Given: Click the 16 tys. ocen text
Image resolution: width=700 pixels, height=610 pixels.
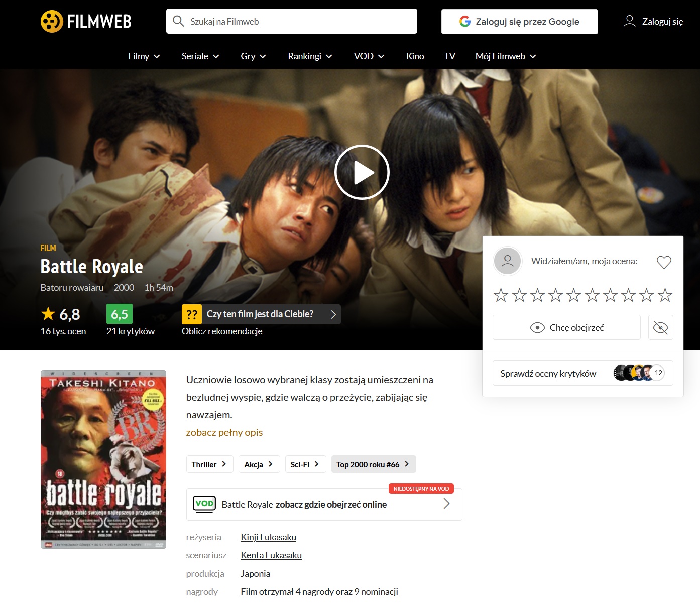Looking at the screenshot, I should point(63,331).
